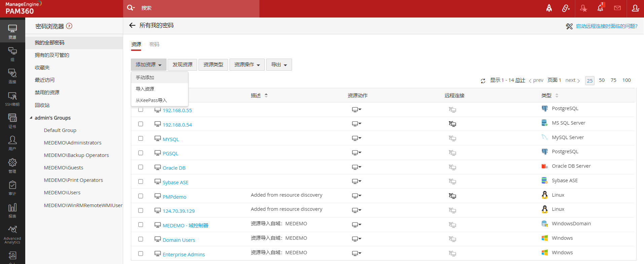Expand the 资源操作 dropdown
The height and width of the screenshot is (264, 644).
pyautogui.click(x=247, y=65)
